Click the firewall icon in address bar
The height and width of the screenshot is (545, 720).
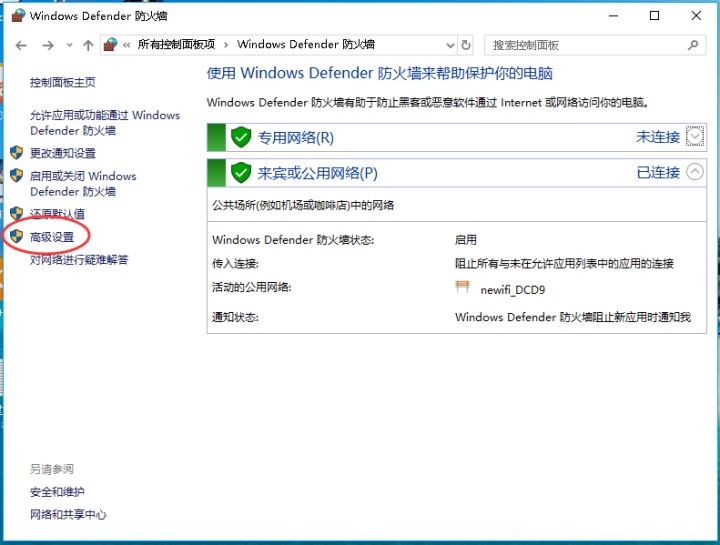point(110,45)
